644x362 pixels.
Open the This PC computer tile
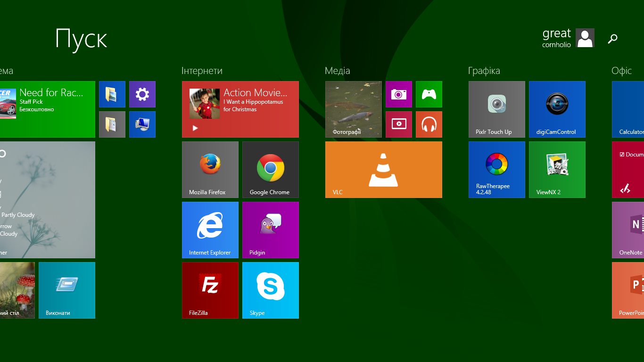click(x=142, y=124)
